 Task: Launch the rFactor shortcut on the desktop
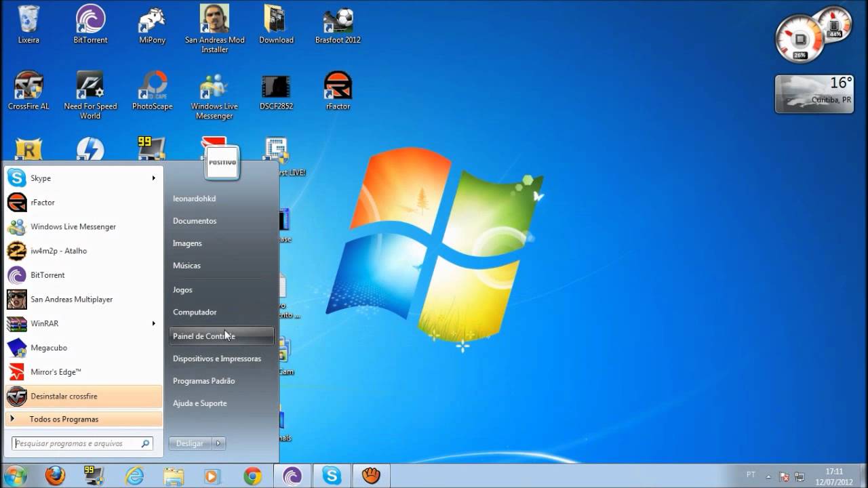(338, 91)
